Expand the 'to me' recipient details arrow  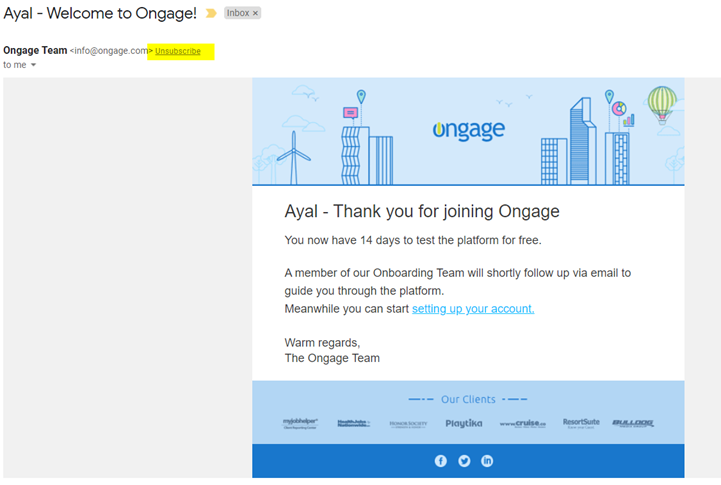coord(33,65)
